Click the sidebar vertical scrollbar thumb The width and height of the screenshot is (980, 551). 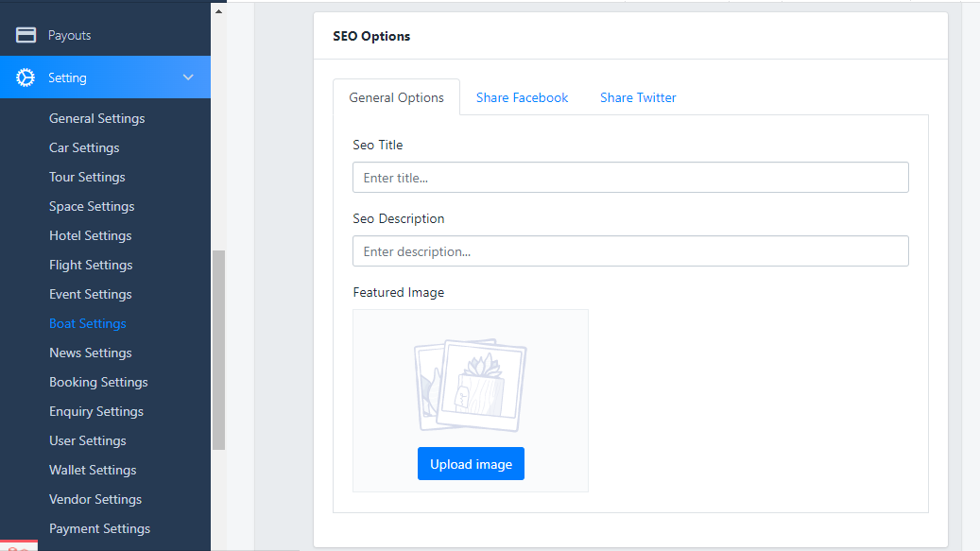(218, 350)
